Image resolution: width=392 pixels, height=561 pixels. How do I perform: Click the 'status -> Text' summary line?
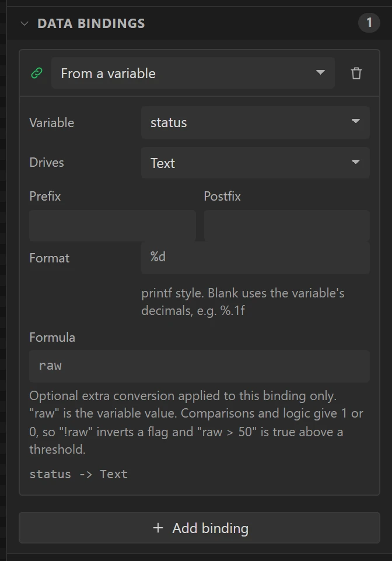[78, 474]
